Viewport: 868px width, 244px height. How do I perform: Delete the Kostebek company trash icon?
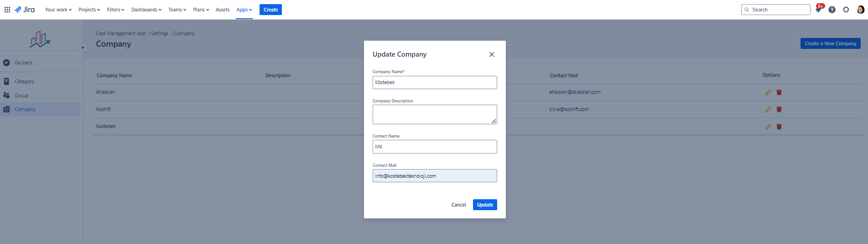[779, 127]
